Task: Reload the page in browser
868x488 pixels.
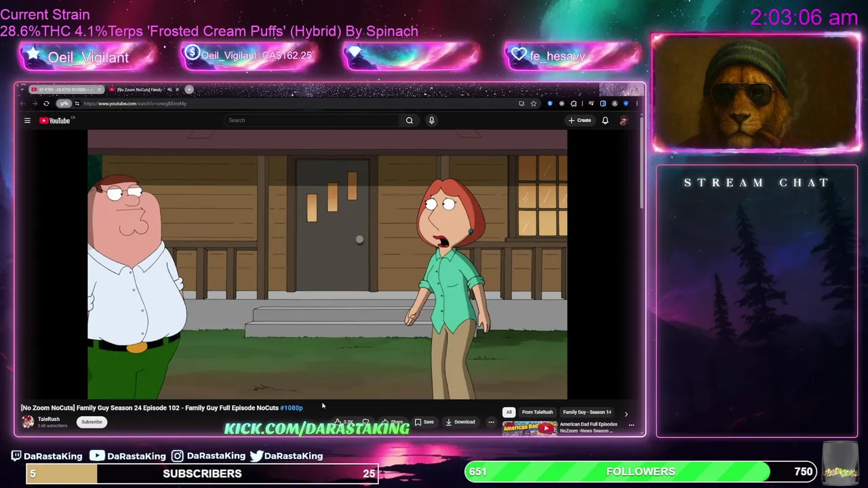Action: 46,104
